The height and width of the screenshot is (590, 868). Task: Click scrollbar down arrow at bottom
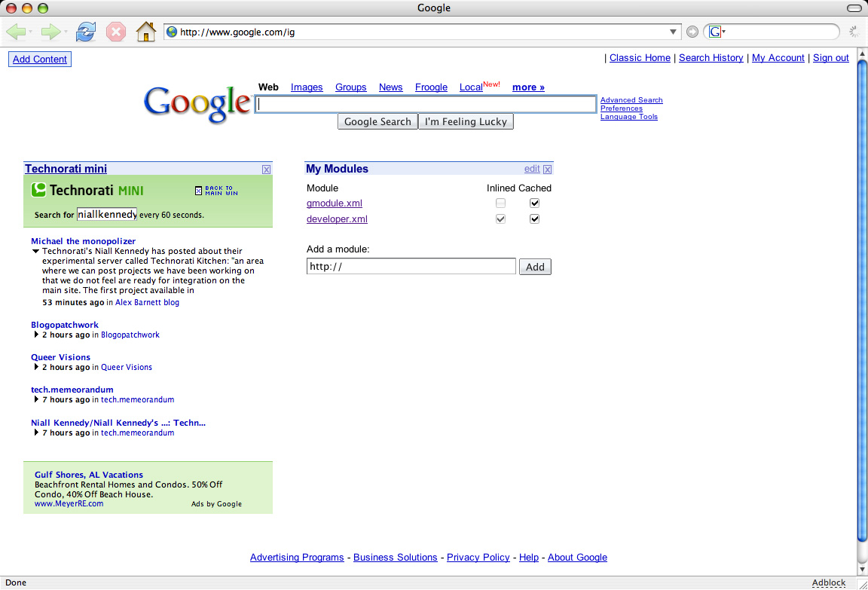coord(862,569)
